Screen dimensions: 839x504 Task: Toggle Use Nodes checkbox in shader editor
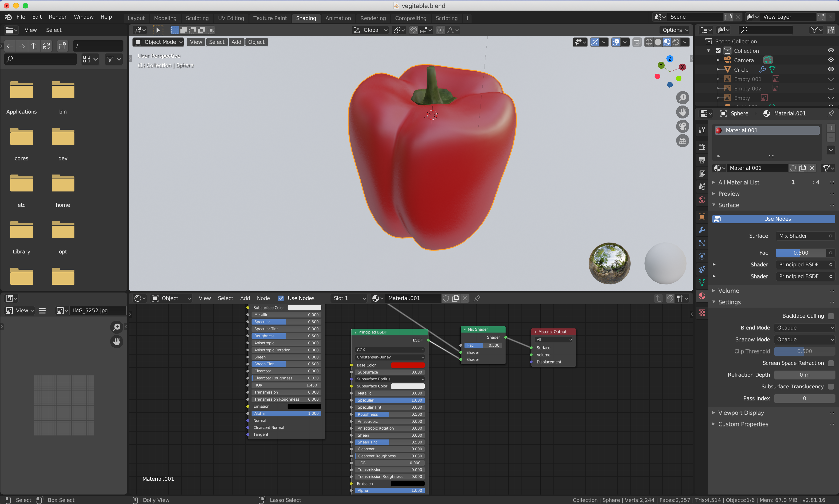point(281,298)
